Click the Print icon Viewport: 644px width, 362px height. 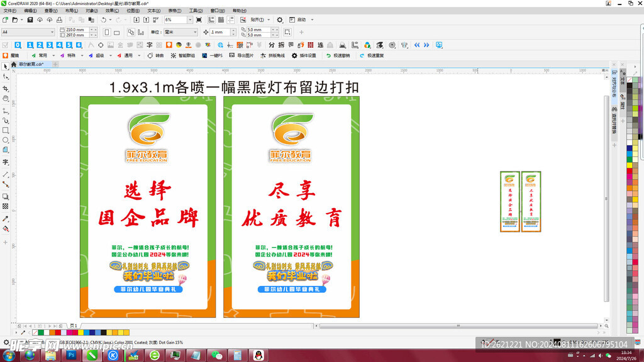59,19
